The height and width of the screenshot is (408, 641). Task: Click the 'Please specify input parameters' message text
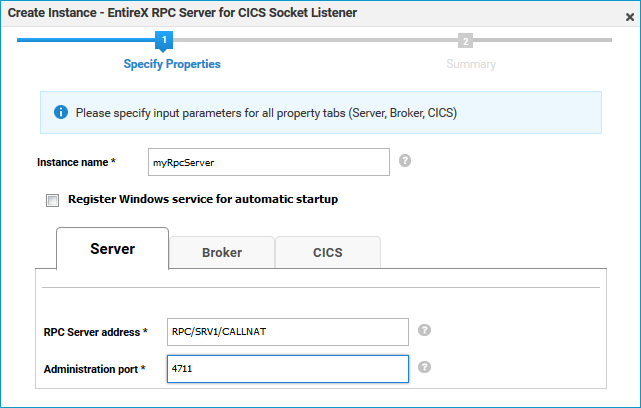pyautogui.click(x=266, y=113)
